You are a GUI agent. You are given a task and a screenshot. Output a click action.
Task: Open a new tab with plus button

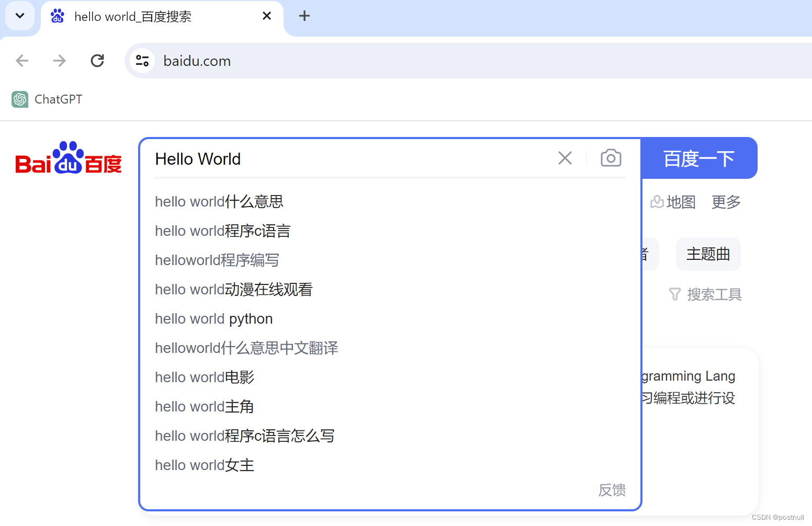pyautogui.click(x=304, y=16)
